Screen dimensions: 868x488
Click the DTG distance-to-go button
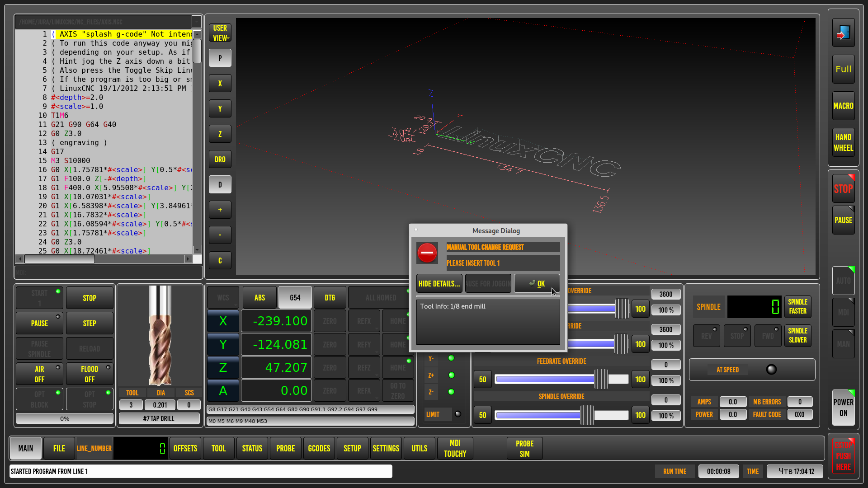330,298
